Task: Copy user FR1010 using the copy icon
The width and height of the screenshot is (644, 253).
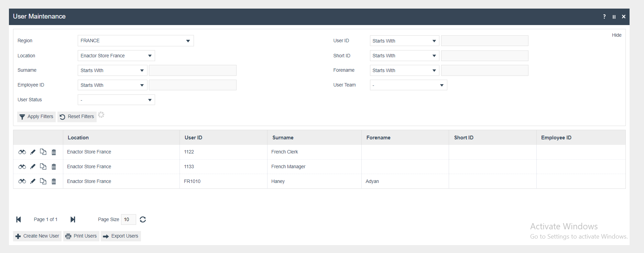Action: [43, 181]
